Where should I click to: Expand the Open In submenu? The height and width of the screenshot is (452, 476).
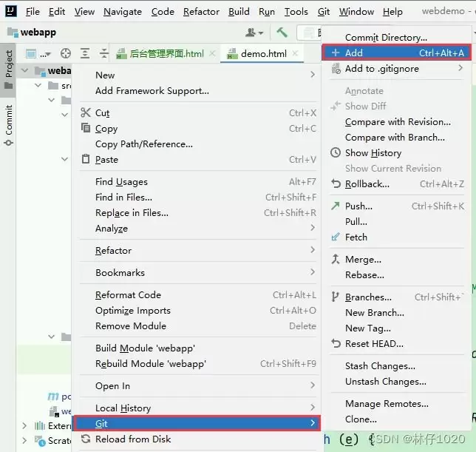(x=198, y=385)
